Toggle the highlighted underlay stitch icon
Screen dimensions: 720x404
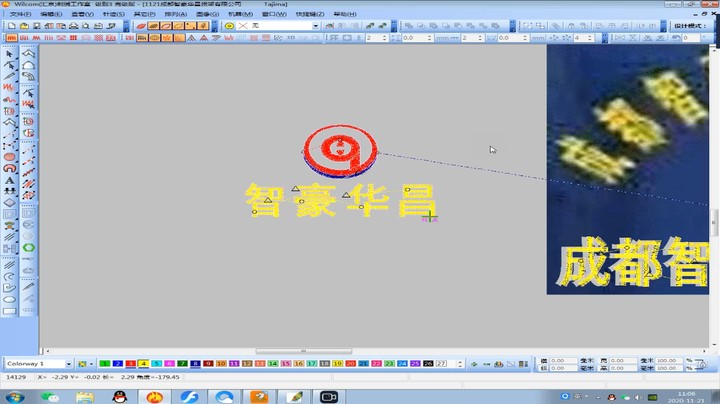pyautogui.click(x=142, y=38)
